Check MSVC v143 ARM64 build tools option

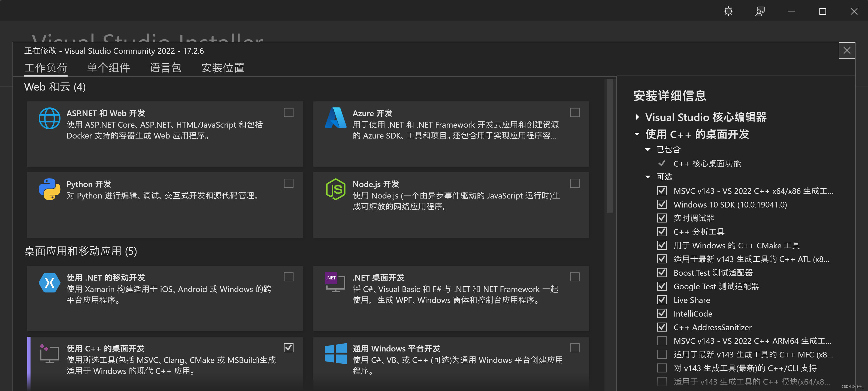(x=662, y=341)
